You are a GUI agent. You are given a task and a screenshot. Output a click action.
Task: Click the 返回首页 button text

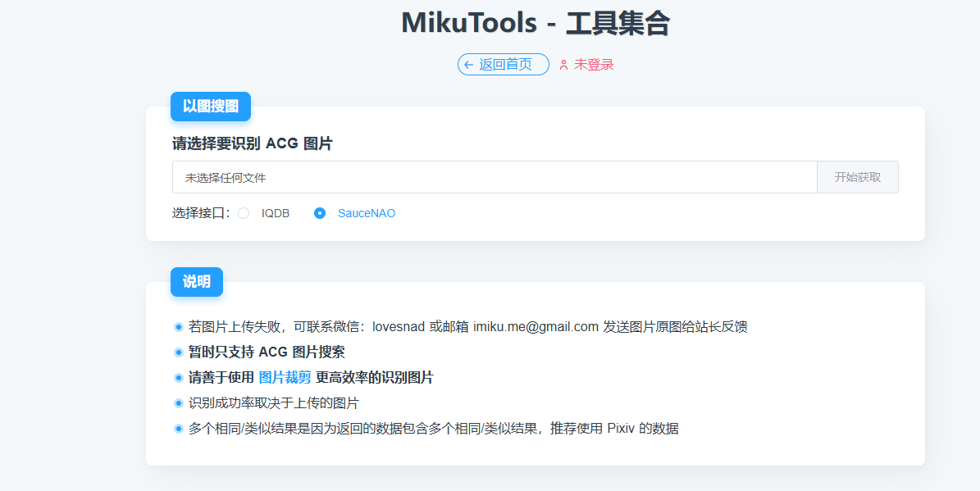point(505,65)
